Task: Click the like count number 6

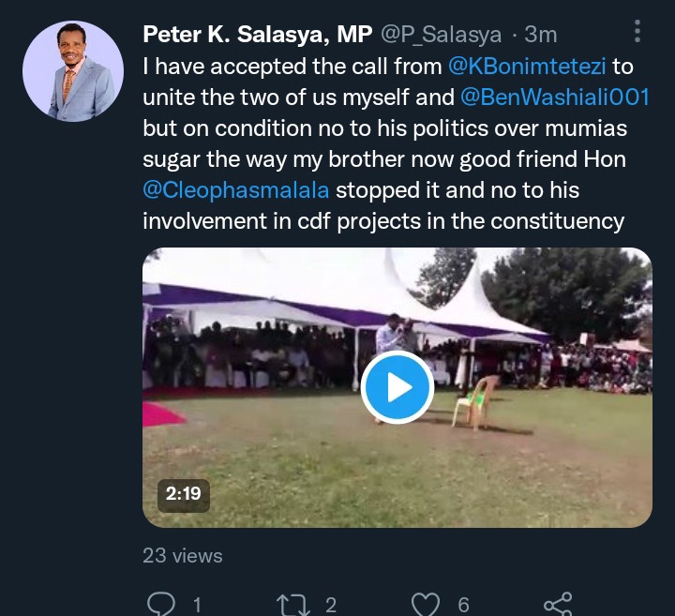Action: [463, 606]
